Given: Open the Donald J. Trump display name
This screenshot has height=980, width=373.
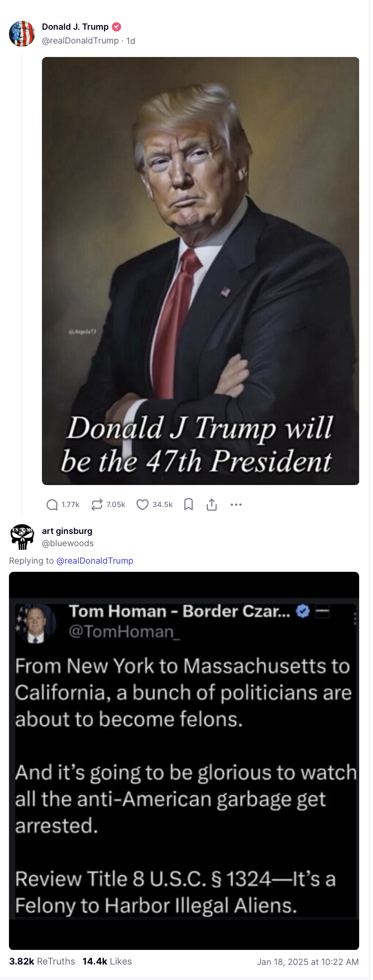Looking at the screenshot, I should pos(75,27).
